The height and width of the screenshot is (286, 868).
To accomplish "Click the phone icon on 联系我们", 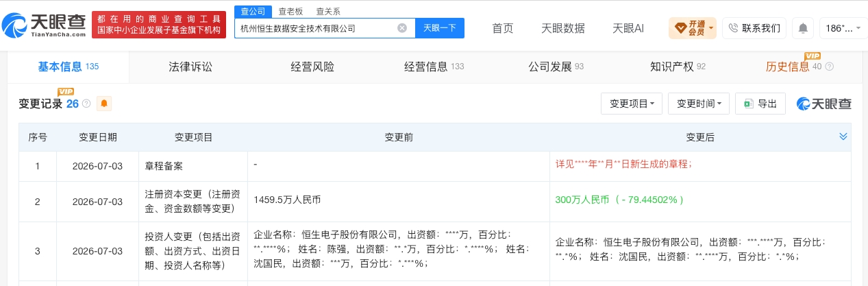I will tap(733, 28).
